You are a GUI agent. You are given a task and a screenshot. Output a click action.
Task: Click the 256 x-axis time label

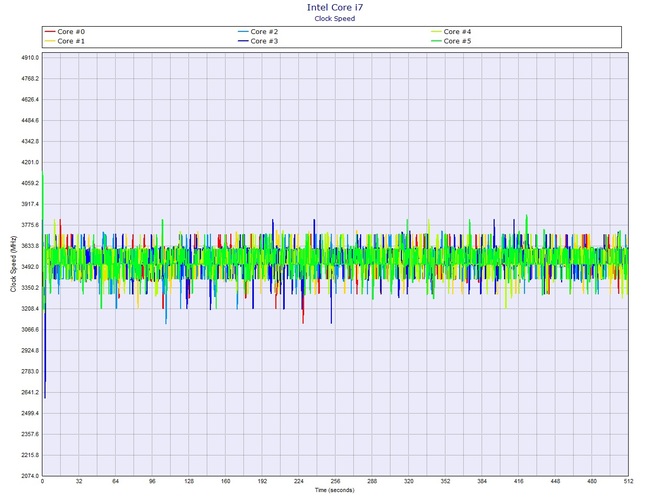(335, 481)
